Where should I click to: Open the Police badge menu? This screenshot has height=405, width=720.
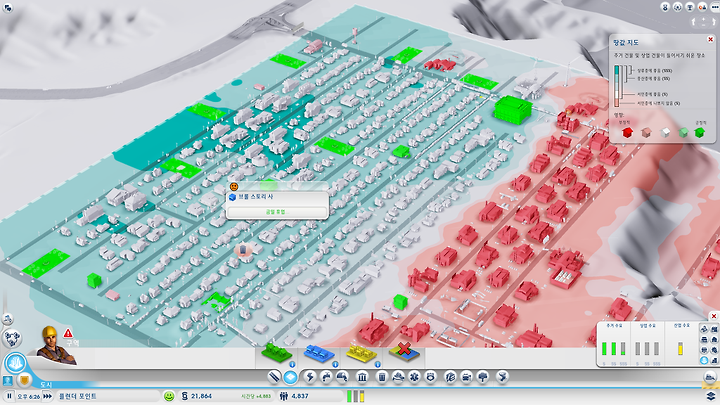[430, 377]
